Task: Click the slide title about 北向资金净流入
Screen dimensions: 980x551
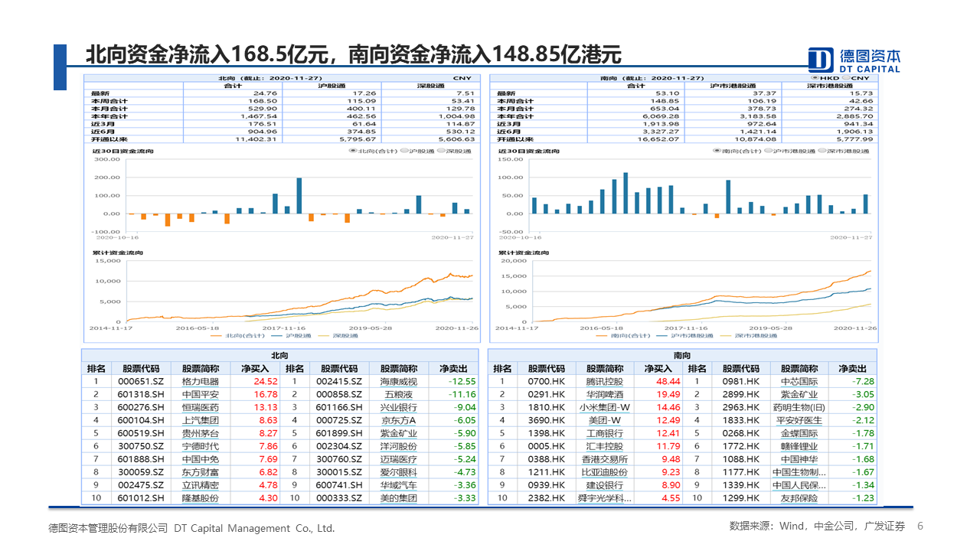Action: point(353,54)
